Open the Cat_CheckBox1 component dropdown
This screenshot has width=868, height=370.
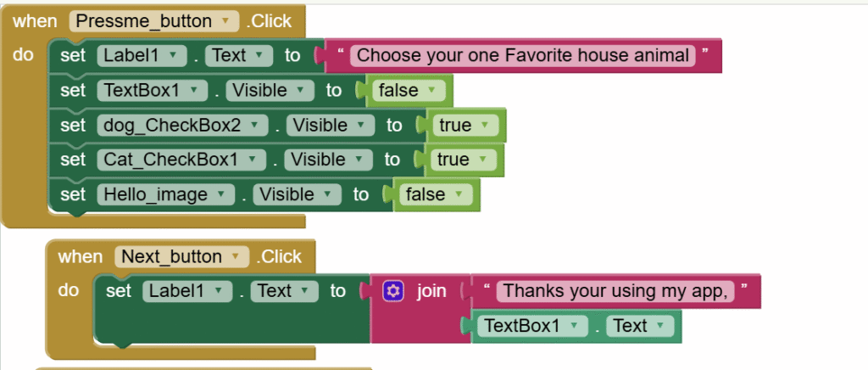click(x=181, y=160)
